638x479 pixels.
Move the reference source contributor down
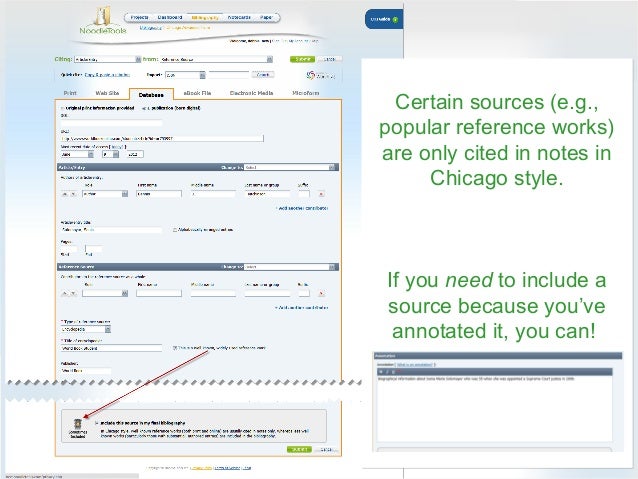coord(73,293)
